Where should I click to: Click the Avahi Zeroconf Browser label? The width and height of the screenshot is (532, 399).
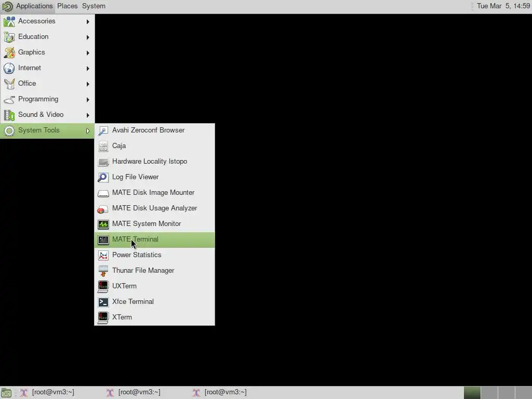coord(148,130)
